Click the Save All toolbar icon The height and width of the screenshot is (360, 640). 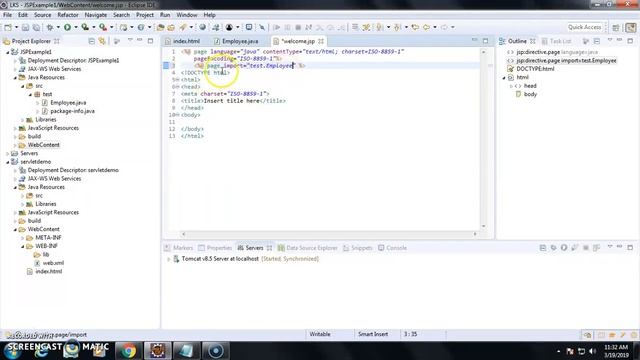coord(36,27)
